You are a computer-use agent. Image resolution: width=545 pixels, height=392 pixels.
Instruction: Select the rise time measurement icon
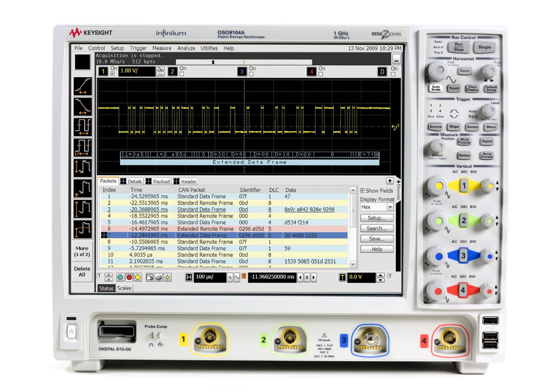83,87
